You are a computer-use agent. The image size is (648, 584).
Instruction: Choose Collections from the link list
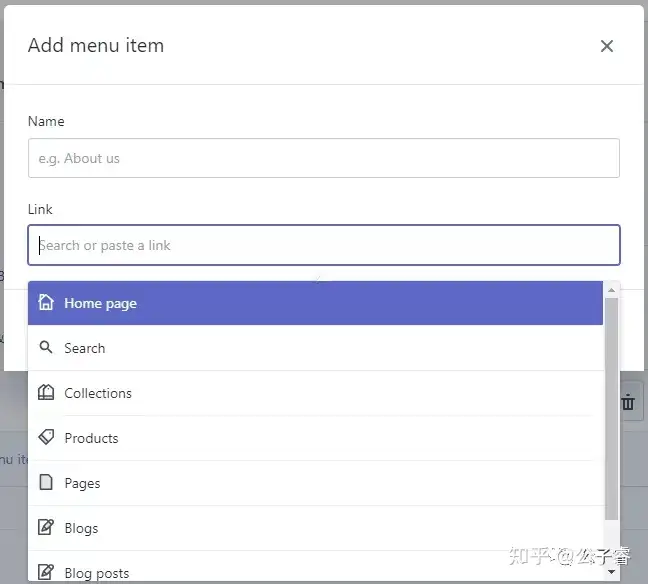pos(315,393)
